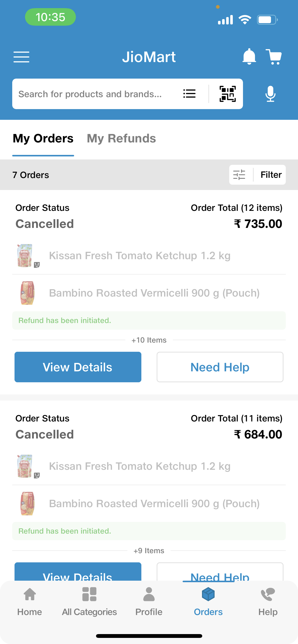Viewport: 298px width, 644px height.
Task: Start voice search with microphone
Action: coord(270,94)
